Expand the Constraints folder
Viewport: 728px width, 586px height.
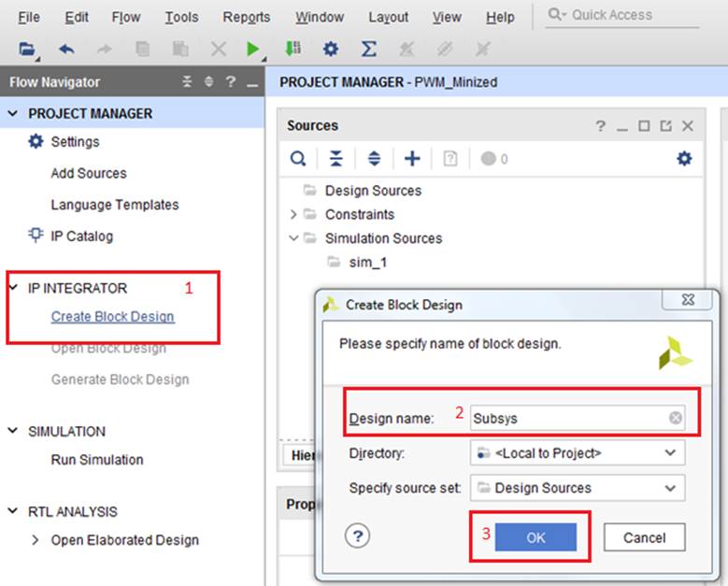coord(293,215)
